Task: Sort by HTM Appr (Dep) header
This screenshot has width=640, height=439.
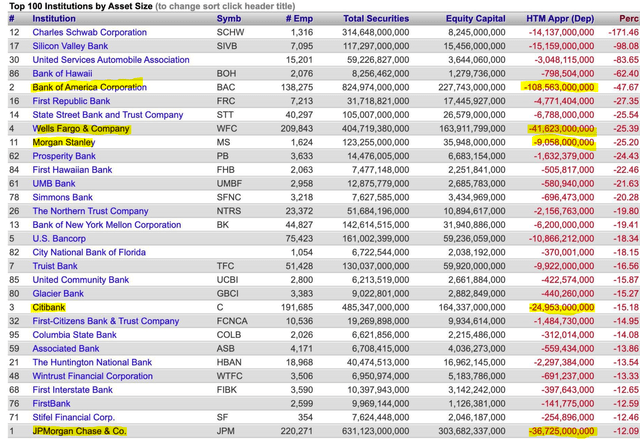Action: point(562,19)
